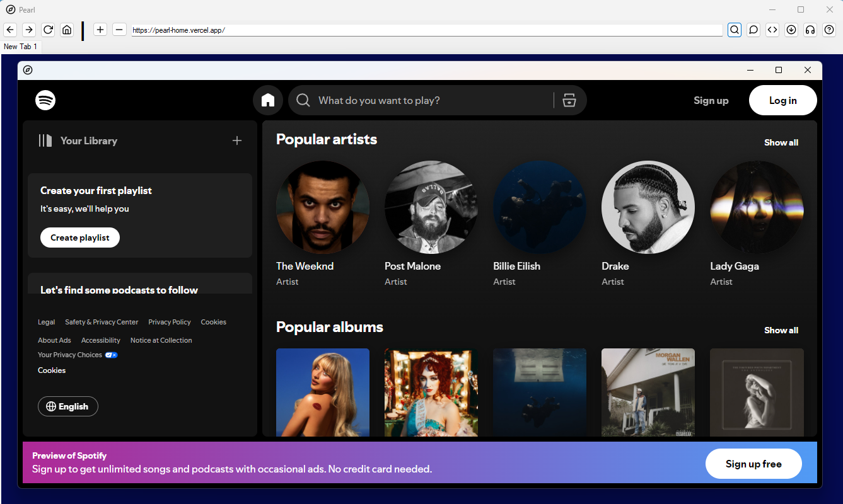Open the Privacy Policy link
Screen dimensions: 843x504
[x=169, y=322]
